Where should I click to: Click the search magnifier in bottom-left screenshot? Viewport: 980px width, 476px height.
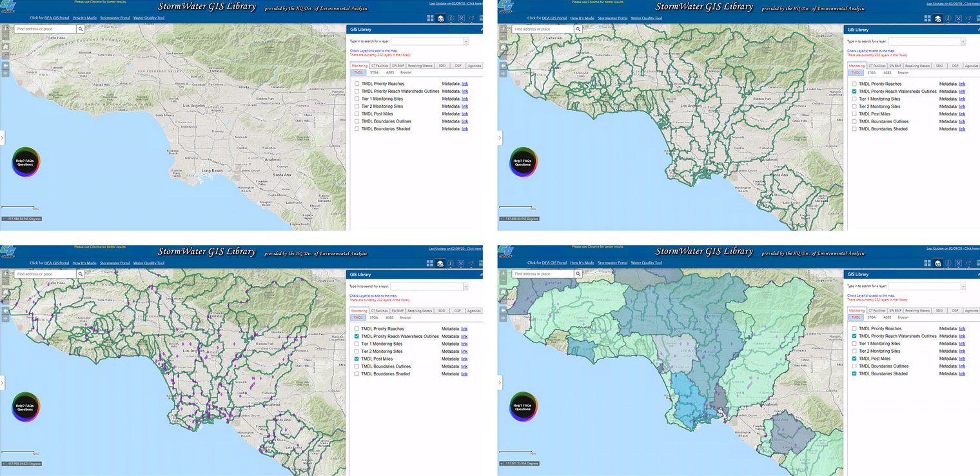tap(81, 274)
